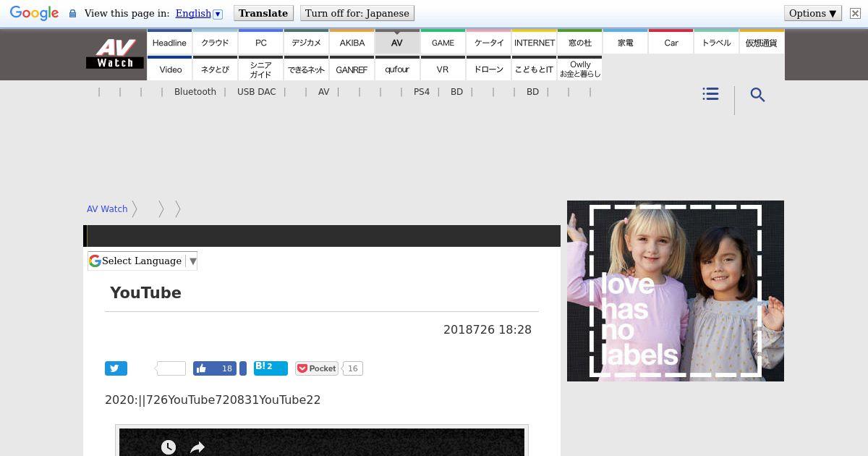The width and height of the screenshot is (868, 456).
Task: Open the クラウド tab
Action: click(215, 42)
